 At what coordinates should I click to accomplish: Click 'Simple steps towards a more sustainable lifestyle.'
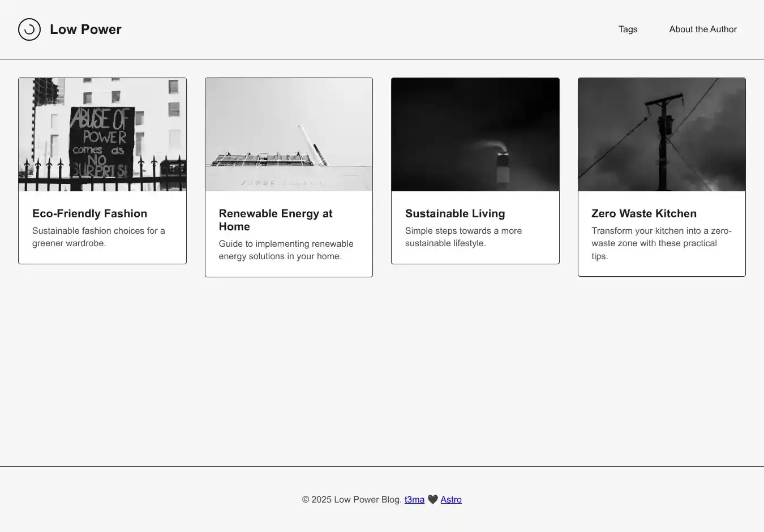[463, 237]
